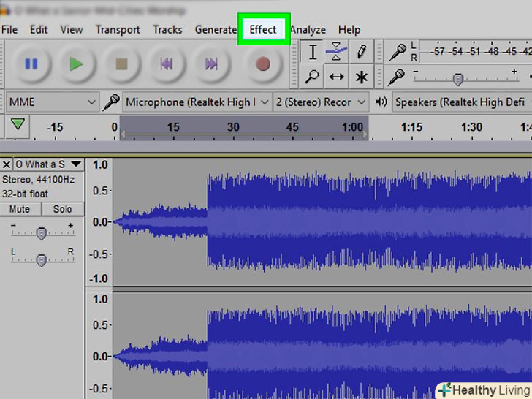The height and width of the screenshot is (399, 532).
Task: Click the track gain slider
Action: 42,232
